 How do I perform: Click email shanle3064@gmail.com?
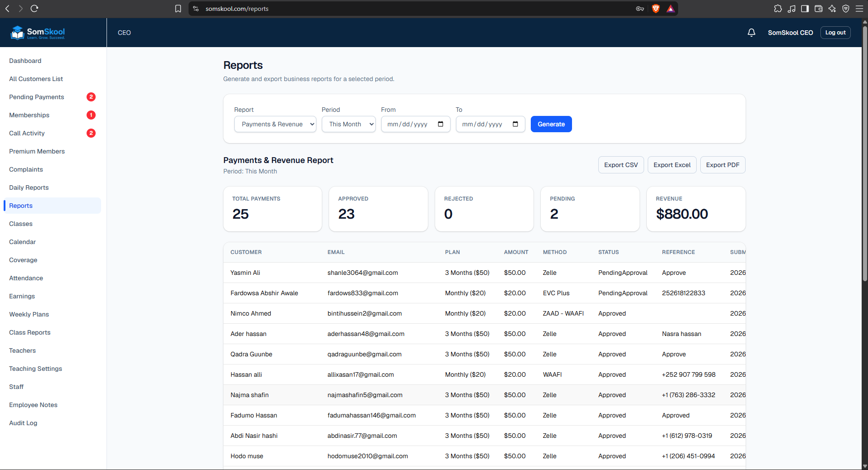point(363,273)
